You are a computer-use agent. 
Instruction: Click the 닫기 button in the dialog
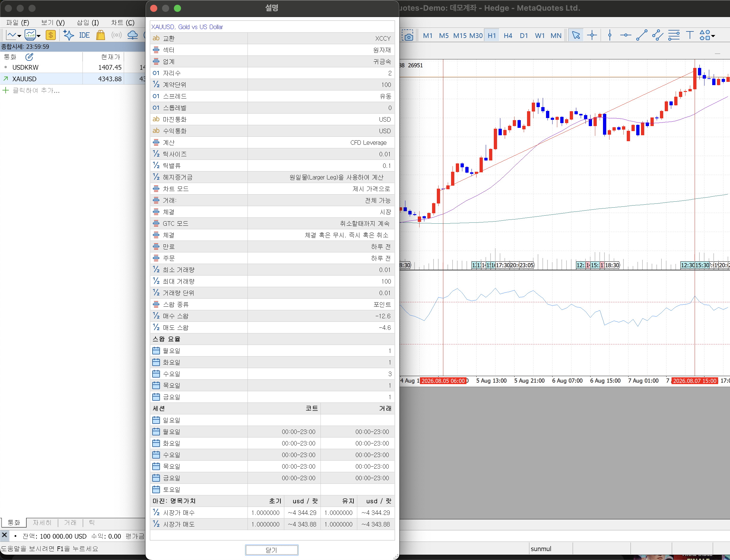pyautogui.click(x=272, y=550)
